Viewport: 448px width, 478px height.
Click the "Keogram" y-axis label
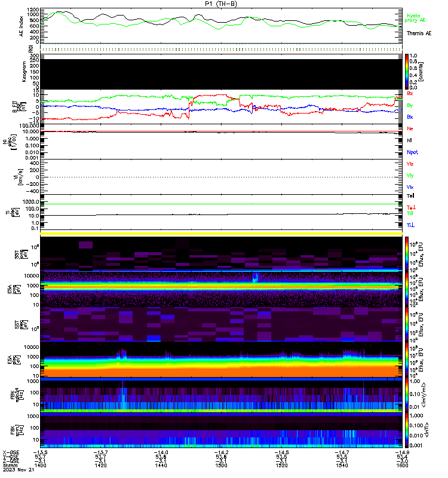point(24,71)
